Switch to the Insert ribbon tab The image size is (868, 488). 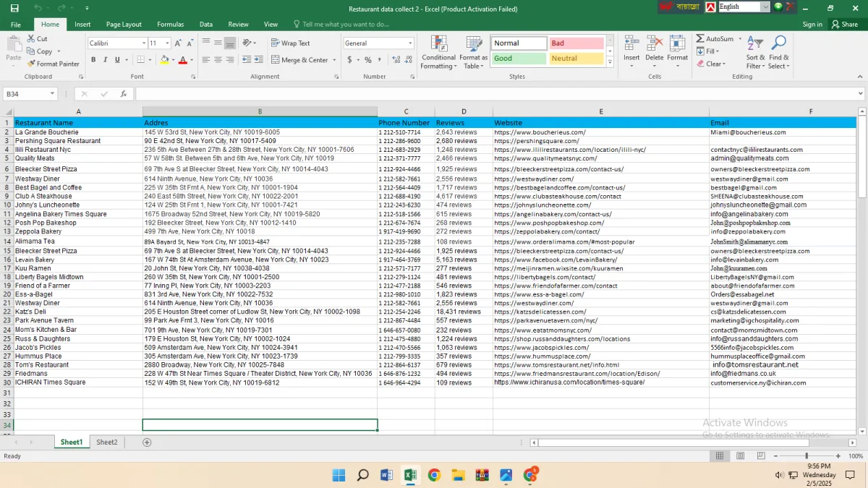pos(82,24)
